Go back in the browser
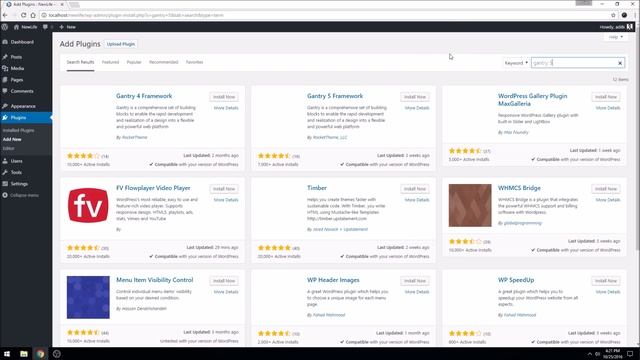Screen dimensions: 640x360 (x=5, y=15)
